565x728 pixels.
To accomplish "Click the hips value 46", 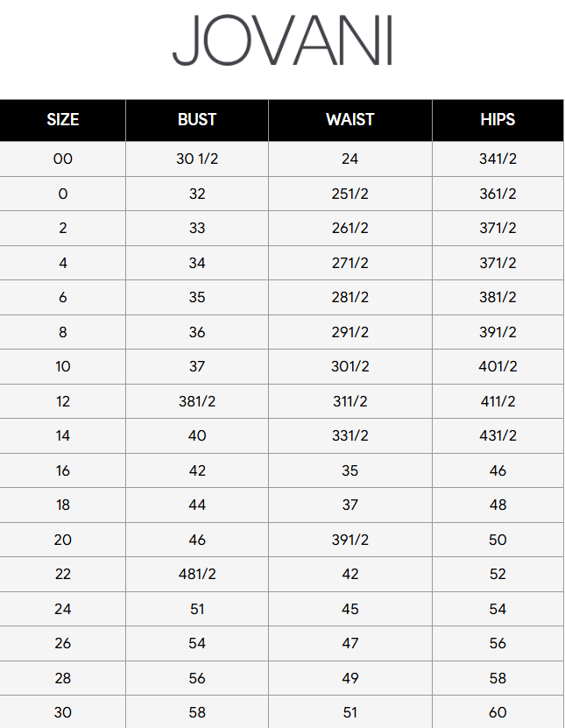I will coord(498,470).
